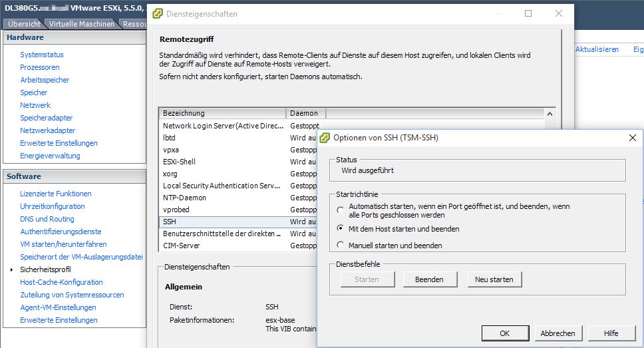
Task: Select the SSH row in services list
Action: [x=222, y=222]
